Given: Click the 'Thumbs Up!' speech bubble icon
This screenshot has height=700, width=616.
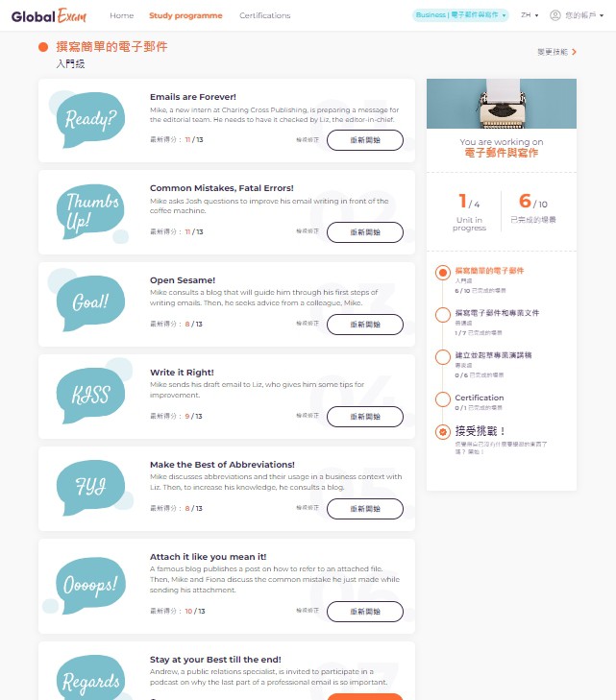Looking at the screenshot, I should tap(89, 212).
